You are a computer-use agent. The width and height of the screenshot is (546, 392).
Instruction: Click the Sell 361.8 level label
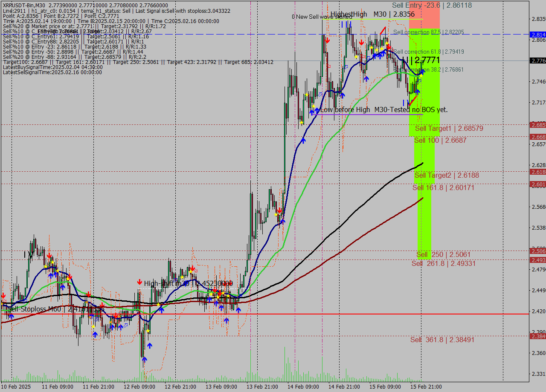(x=442, y=340)
